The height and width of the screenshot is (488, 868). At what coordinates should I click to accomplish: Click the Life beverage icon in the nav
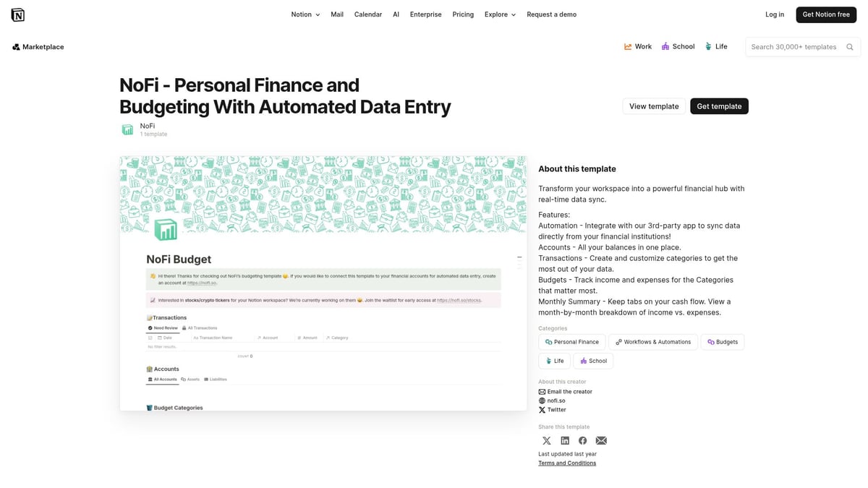click(x=707, y=46)
